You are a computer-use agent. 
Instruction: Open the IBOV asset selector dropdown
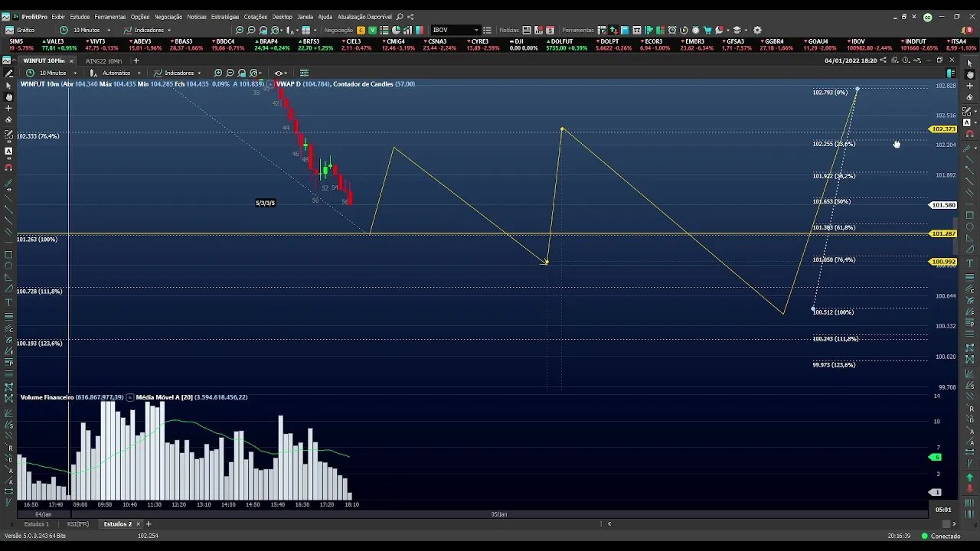pos(475,30)
